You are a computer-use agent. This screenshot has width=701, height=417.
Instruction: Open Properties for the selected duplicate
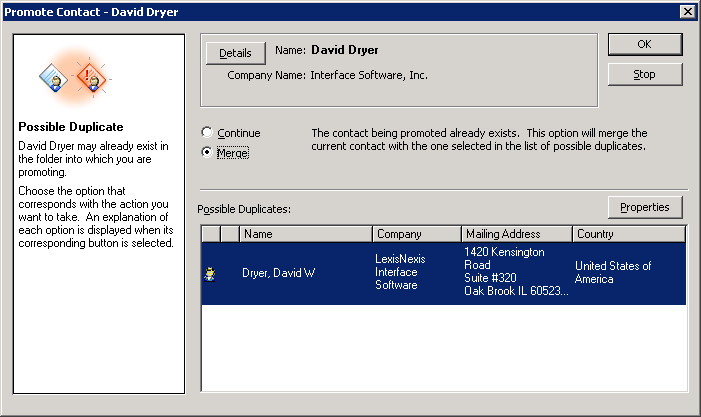point(645,207)
